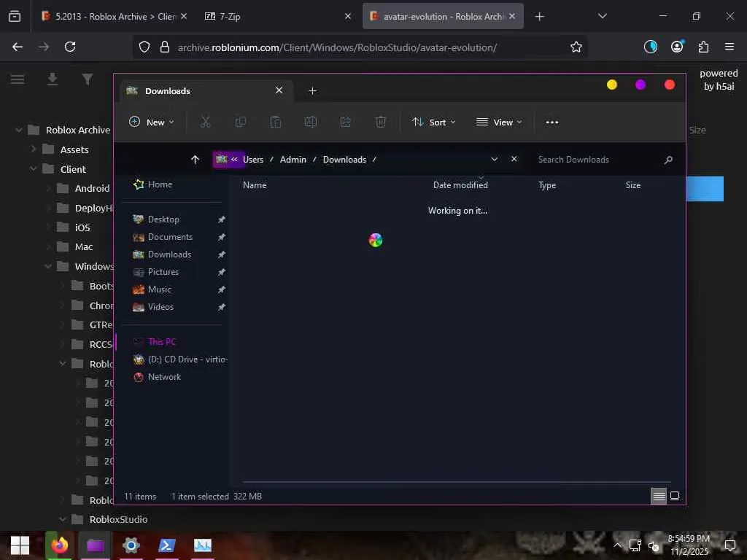Click Admin in the breadcrumb path
The width and height of the screenshot is (747, 560).
pyautogui.click(x=293, y=160)
